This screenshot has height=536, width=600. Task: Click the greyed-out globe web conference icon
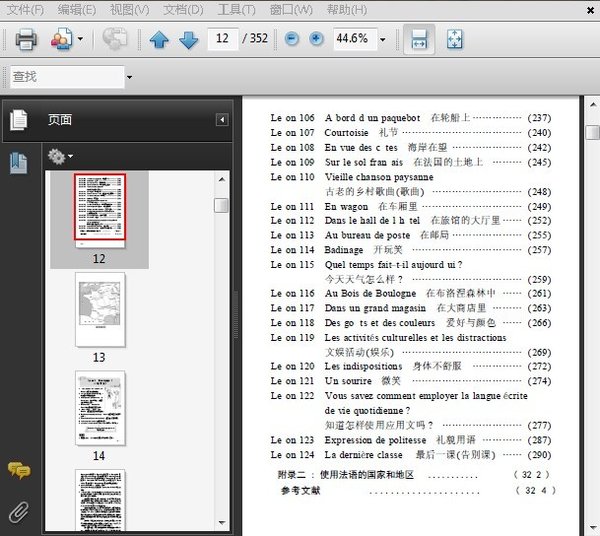point(115,39)
